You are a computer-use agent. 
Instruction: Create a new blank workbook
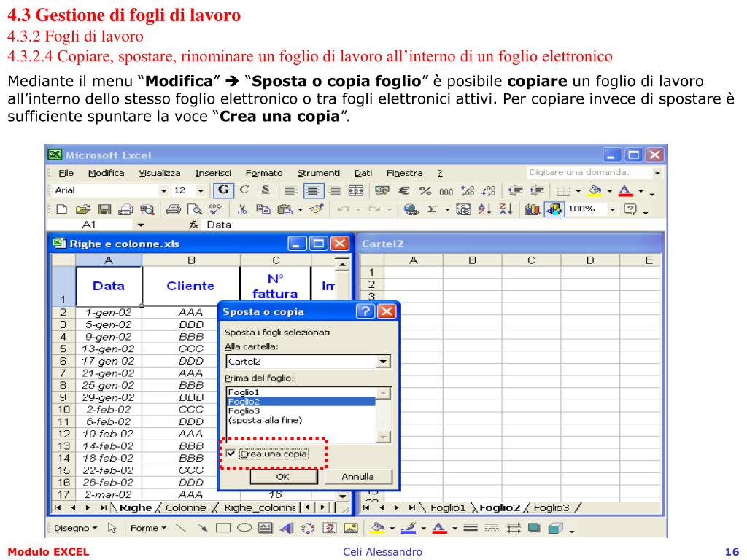62,209
